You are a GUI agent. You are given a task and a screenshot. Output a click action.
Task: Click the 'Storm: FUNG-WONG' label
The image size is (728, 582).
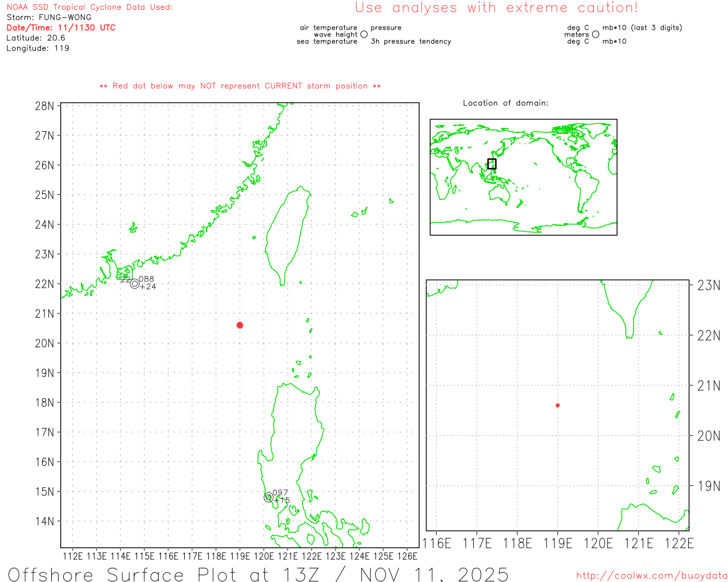click(x=49, y=17)
